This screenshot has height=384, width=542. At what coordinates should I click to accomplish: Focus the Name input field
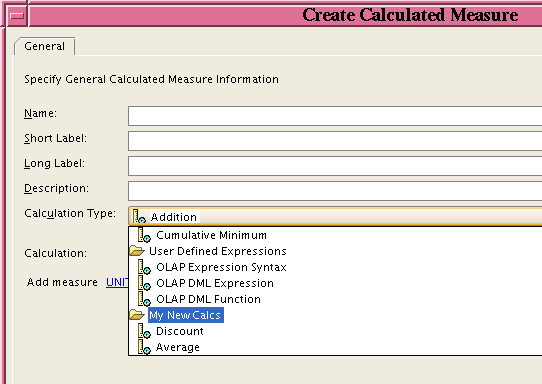(335, 116)
